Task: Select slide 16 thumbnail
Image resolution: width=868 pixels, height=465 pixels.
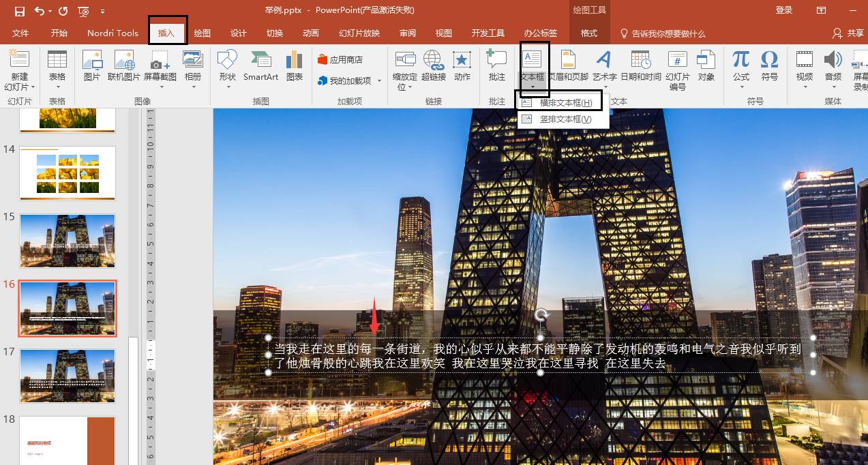Action: click(x=68, y=308)
